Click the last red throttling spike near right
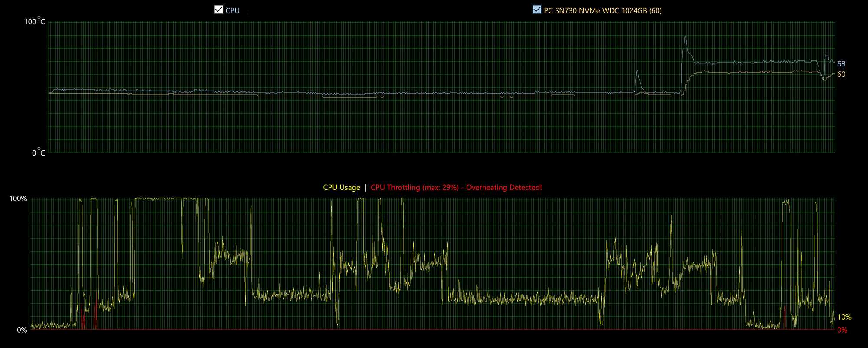 pyautogui.click(x=784, y=317)
